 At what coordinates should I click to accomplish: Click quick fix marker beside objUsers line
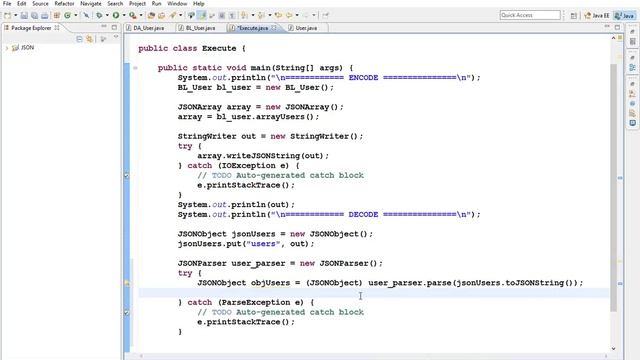click(x=127, y=283)
